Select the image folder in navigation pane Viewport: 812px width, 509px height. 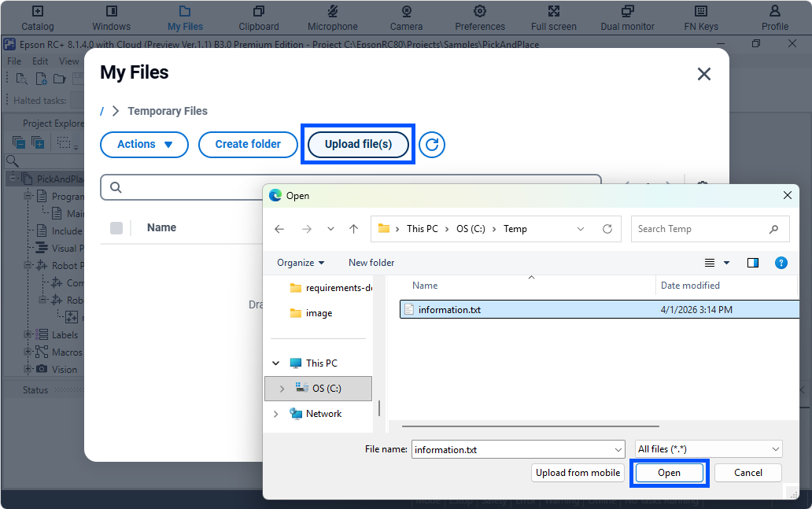312,313
